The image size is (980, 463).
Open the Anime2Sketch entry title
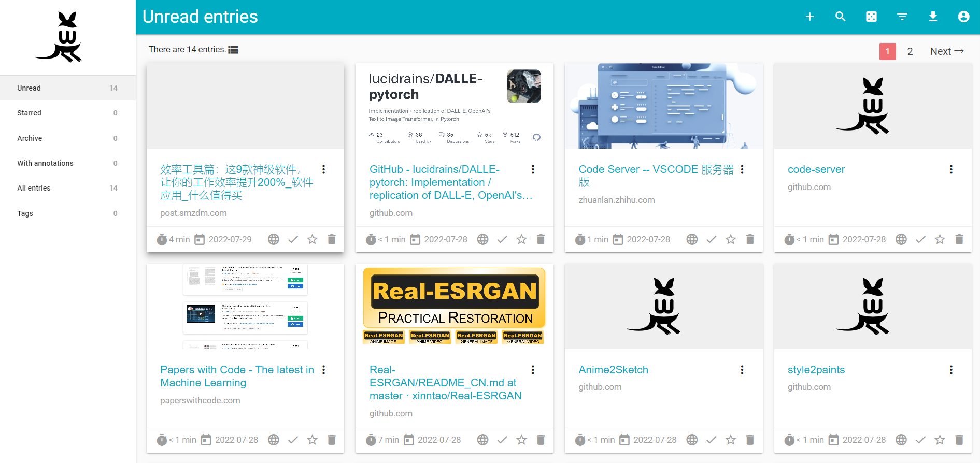(x=613, y=370)
